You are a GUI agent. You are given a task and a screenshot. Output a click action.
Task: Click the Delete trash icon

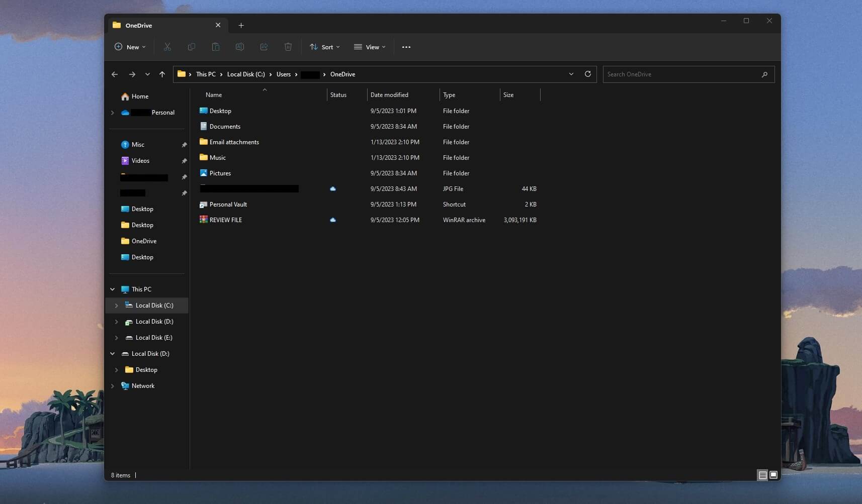coord(288,47)
